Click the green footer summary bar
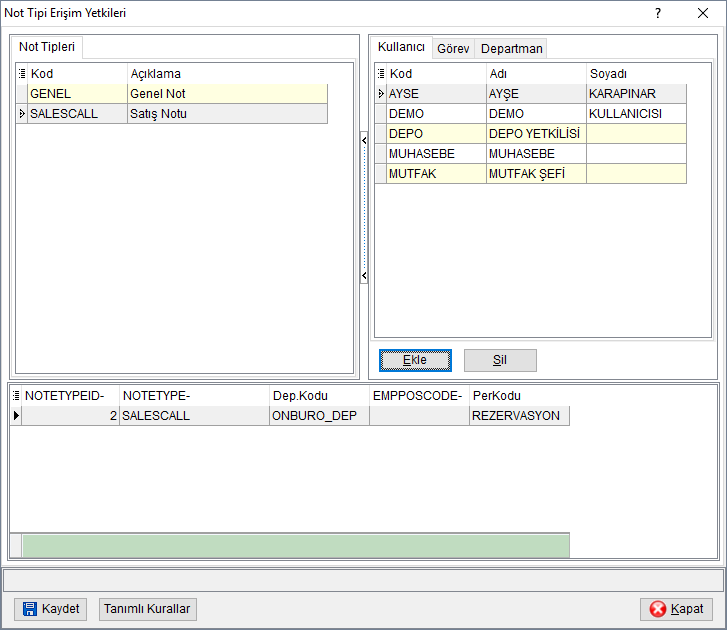This screenshot has width=727, height=630. (296, 546)
